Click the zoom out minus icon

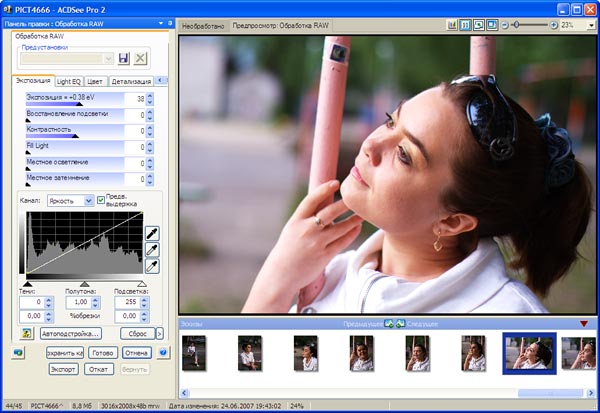click(x=504, y=23)
